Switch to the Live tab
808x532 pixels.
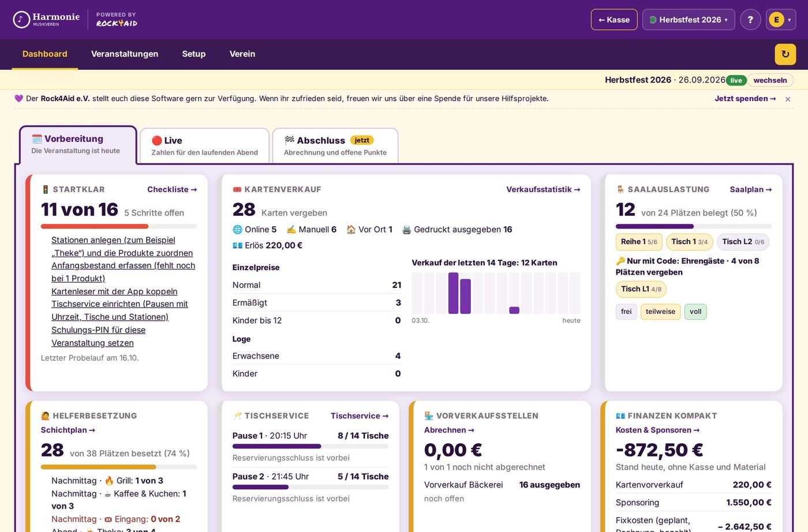(205, 146)
